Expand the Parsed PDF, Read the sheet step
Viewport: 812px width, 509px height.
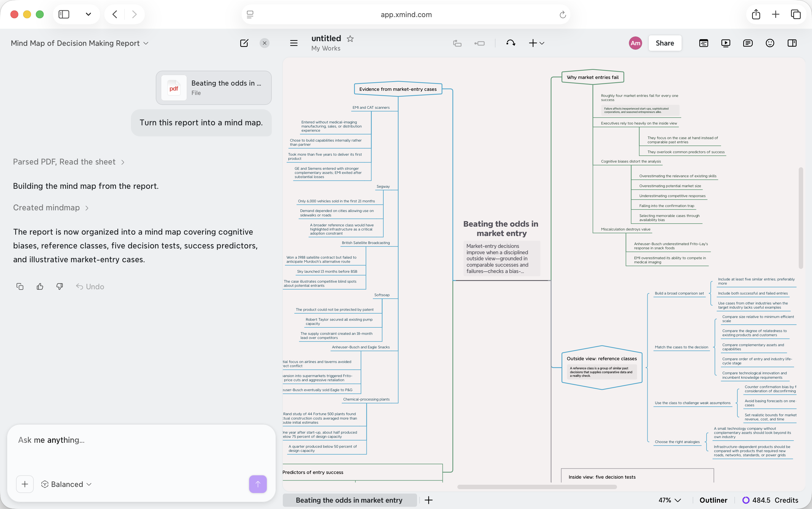point(69,162)
